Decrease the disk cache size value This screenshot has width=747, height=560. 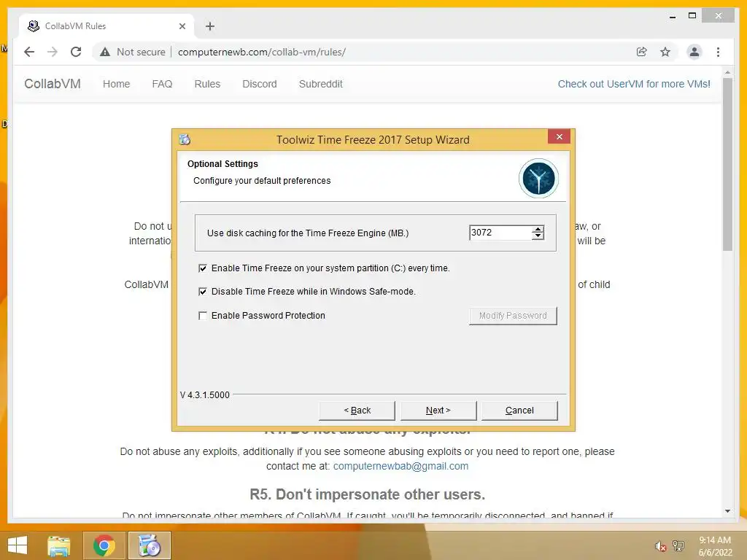[538, 236]
